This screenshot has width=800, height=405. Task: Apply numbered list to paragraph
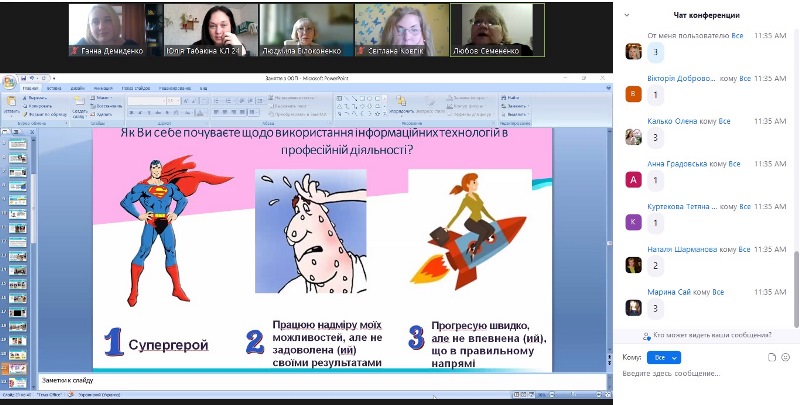(x=229, y=101)
